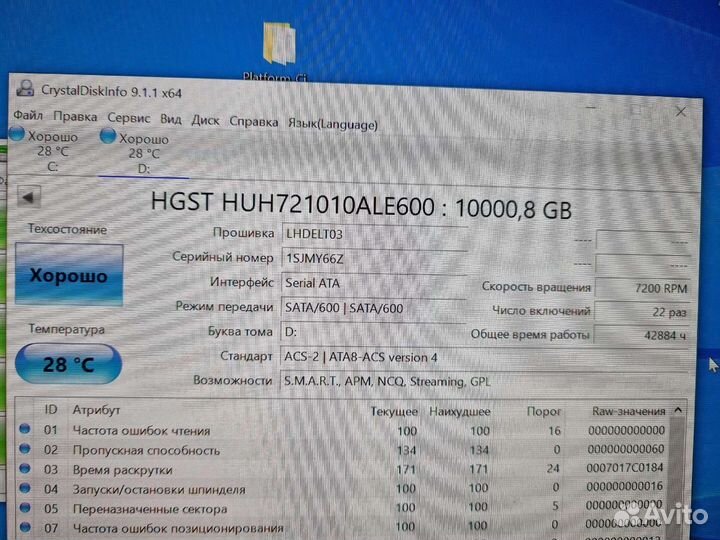Click the ACS-2 standard field

[x=484, y=357]
